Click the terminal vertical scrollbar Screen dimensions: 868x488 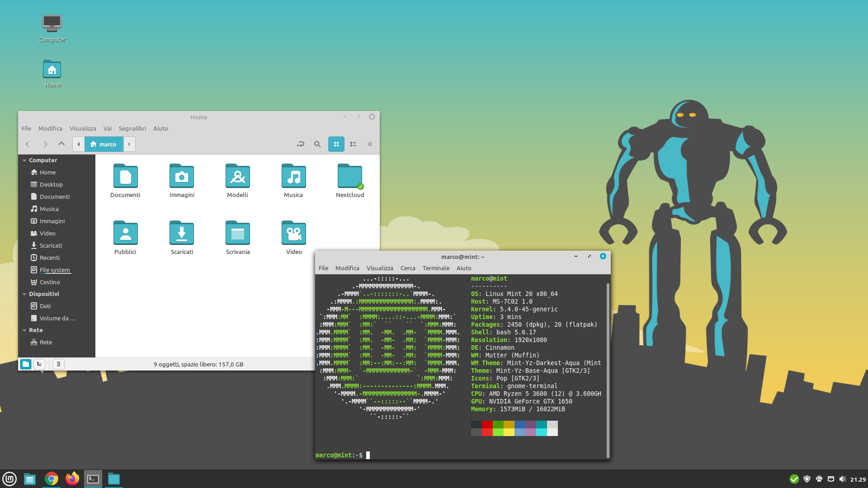[608, 371]
